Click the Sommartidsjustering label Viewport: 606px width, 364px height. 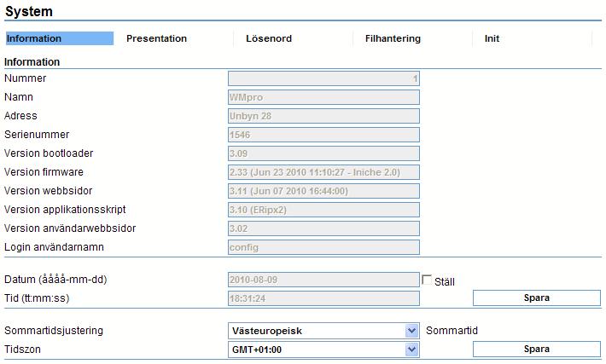click(54, 331)
